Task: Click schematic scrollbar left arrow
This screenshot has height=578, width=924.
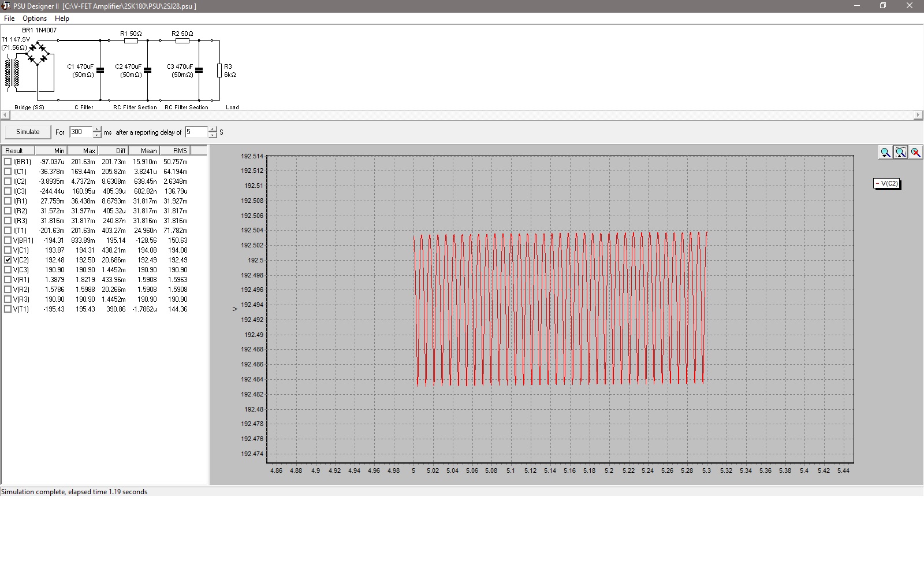Action: tap(5, 115)
